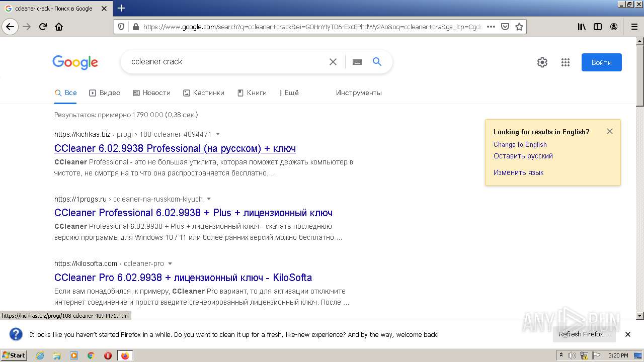Click the Refresh Firefox button
The height and width of the screenshot is (362, 644).
pos(584,334)
